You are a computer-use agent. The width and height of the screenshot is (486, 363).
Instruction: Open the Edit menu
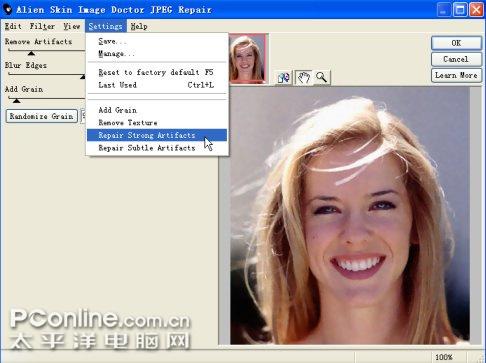tap(13, 26)
